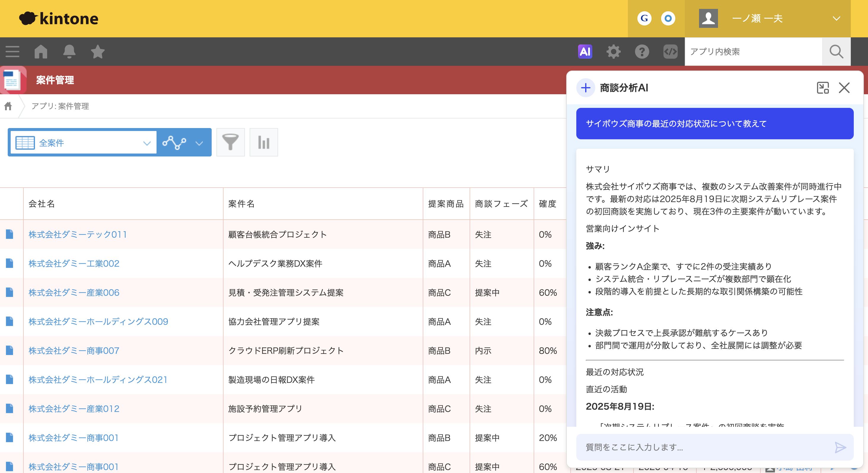
Task: Click the 2025年8月19日 date heading
Action: coord(620,406)
